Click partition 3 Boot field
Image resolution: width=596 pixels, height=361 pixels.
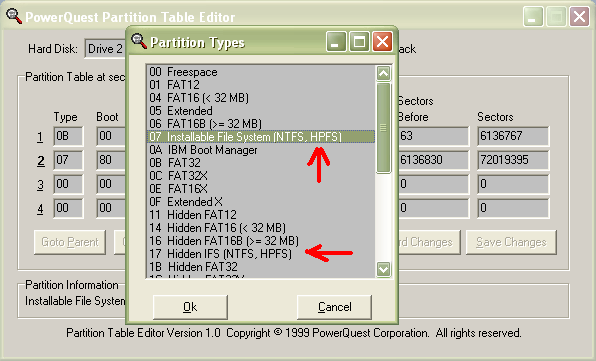111,184
